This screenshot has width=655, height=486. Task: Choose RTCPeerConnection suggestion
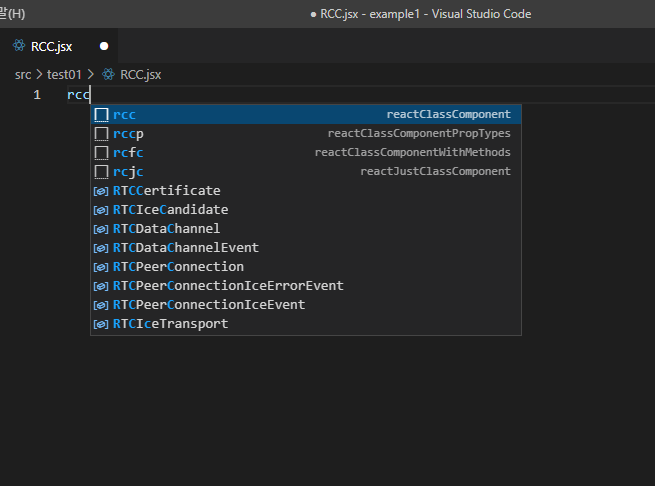click(306, 267)
